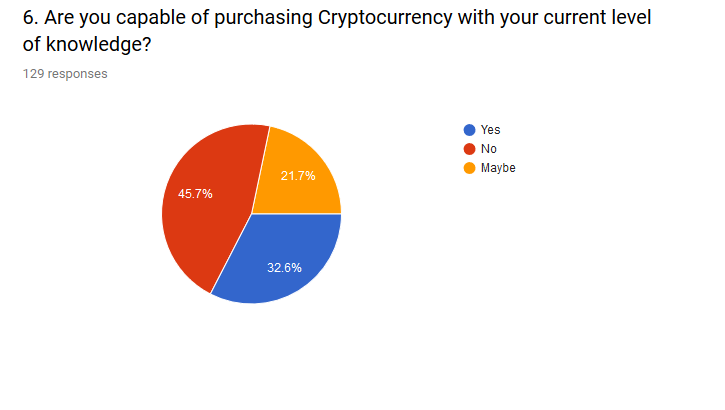725x410 pixels.
Task: Click the blue Yes legend dot
Action: click(469, 130)
